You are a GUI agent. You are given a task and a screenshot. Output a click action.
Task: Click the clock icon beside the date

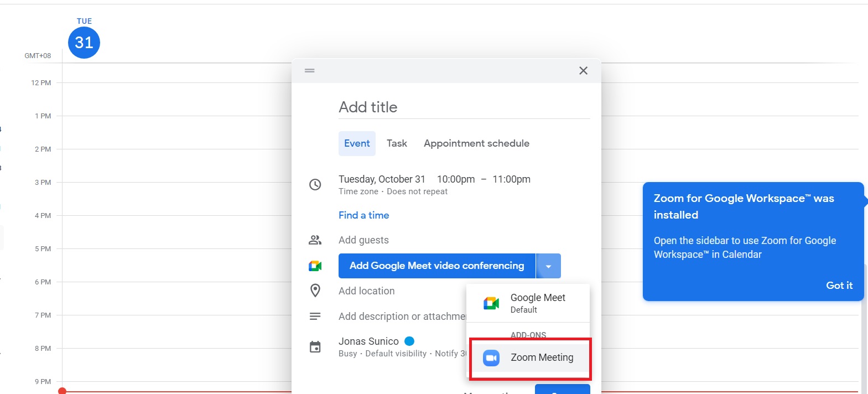pyautogui.click(x=315, y=185)
